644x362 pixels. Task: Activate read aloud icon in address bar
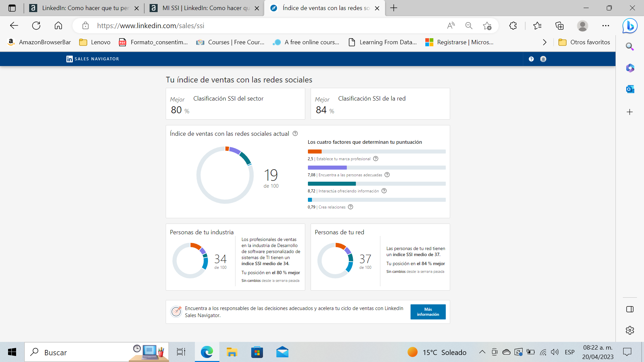click(x=451, y=25)
